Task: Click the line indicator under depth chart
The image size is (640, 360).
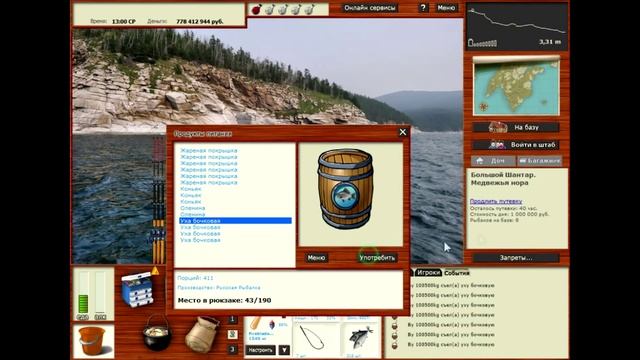Action: pyautogui.click(x=482, y=43)
